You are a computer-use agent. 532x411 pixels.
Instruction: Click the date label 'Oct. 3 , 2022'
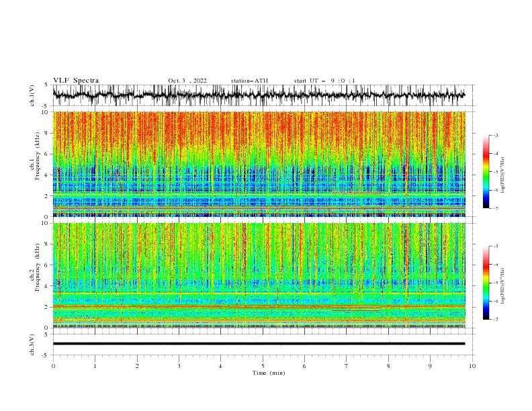[x=187, y=81]
